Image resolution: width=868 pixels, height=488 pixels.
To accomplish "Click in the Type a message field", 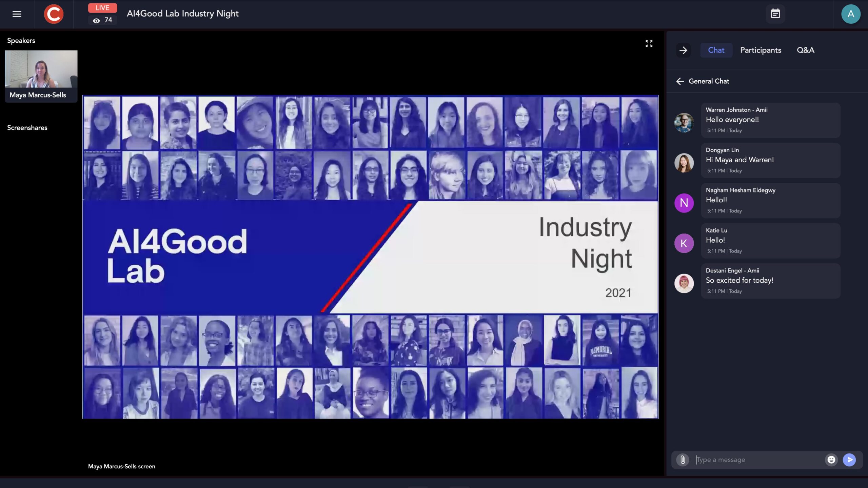I will pos(758,460).
